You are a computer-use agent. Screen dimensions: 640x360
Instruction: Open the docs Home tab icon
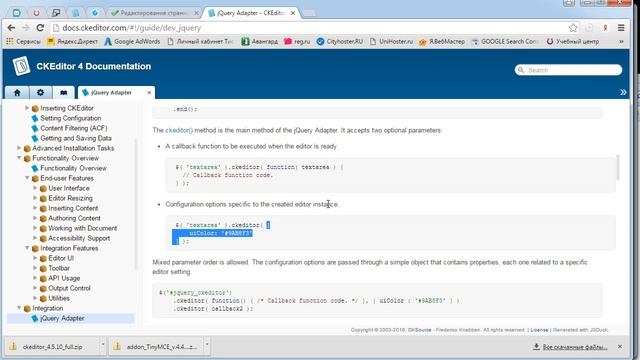click(17, 93)
